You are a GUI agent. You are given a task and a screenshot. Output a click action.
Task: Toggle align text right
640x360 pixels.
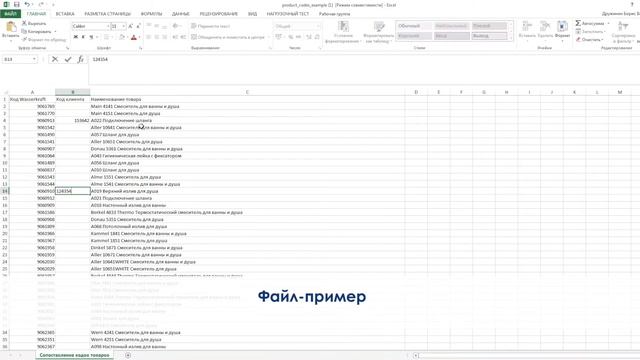[164, 37]
